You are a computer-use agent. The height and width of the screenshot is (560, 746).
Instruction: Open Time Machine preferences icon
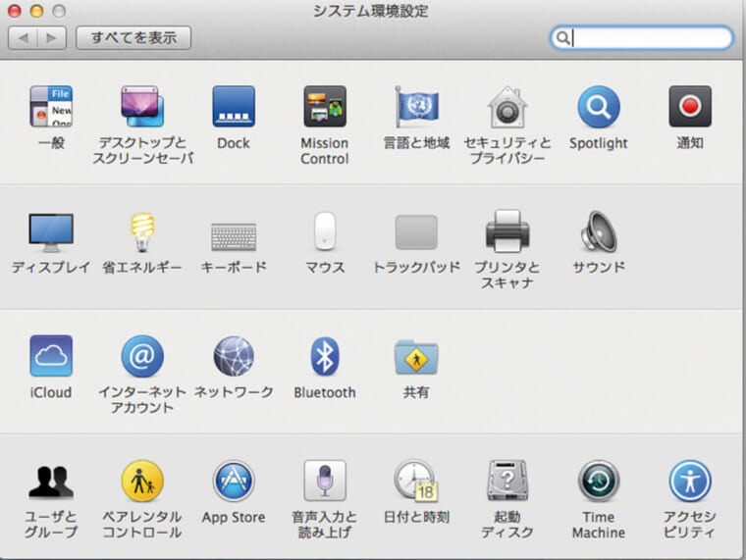599,481
